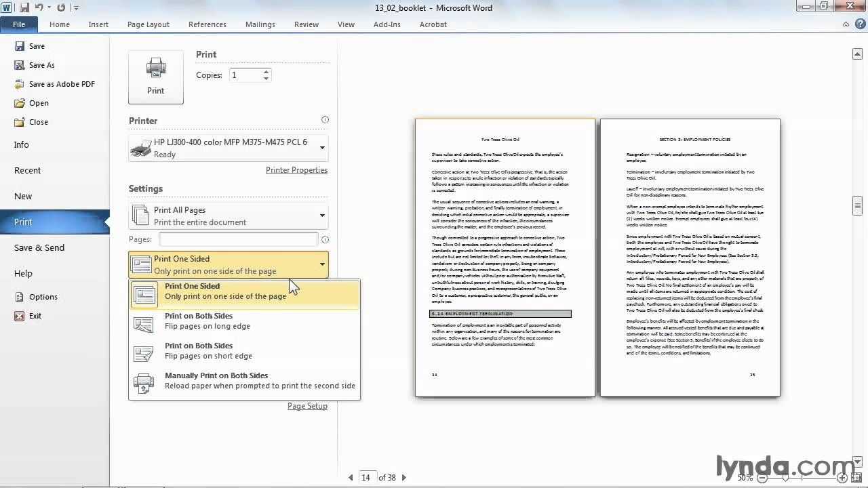This screenshot has width=868, height=488.
Task: Click page 14 preview thumbnail
Action: click(x=505, y=258)
